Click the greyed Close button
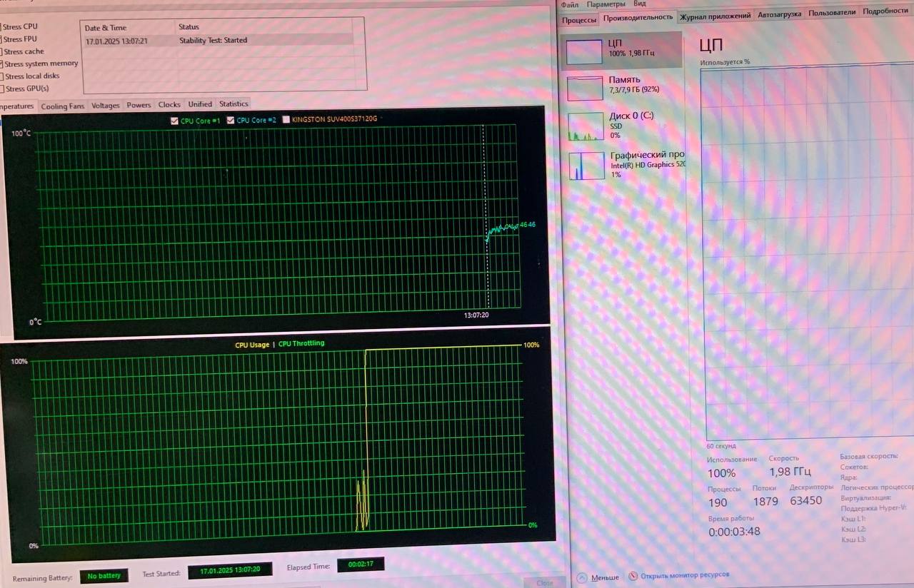The width and height of the screenshot is (914, 588). [544, 583]
